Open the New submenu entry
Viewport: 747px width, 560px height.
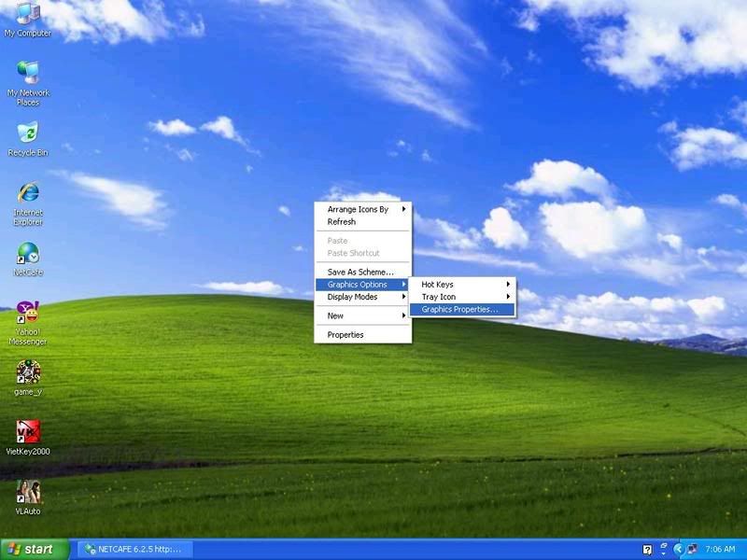(363, 315)
